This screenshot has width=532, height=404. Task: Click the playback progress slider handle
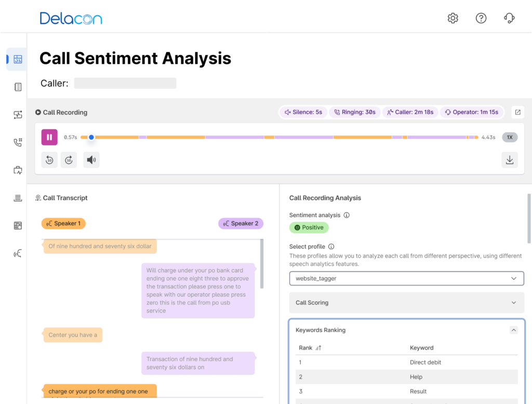[x=91, y=137]
